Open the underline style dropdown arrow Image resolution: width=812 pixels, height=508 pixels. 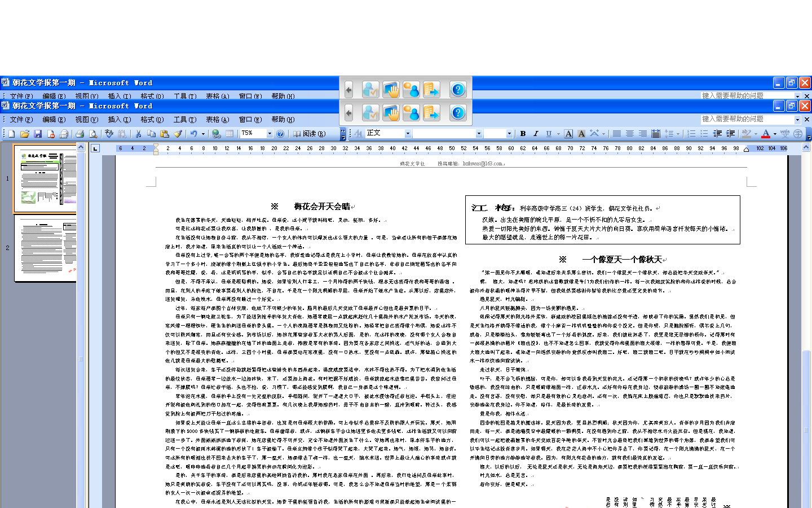point(558,134)
